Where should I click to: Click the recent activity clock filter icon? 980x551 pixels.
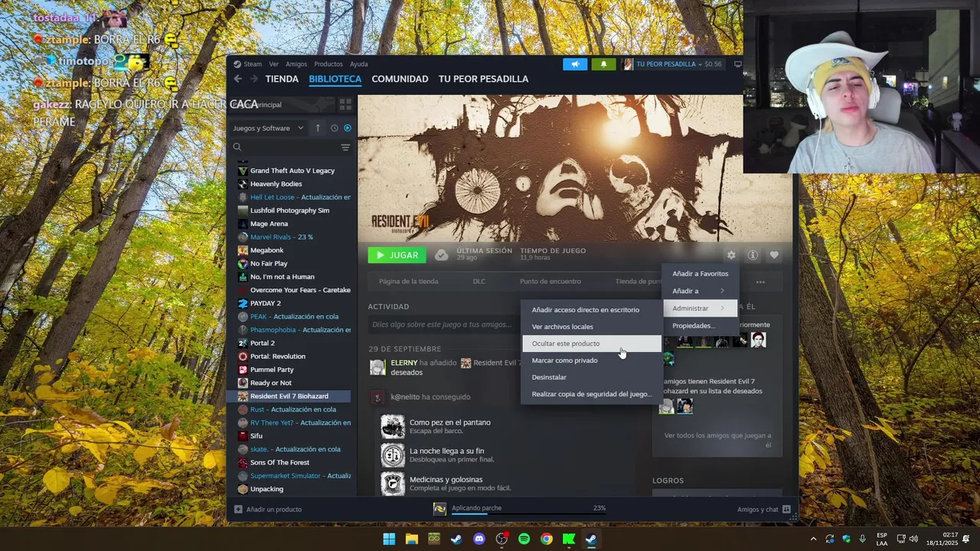[335, 128]
